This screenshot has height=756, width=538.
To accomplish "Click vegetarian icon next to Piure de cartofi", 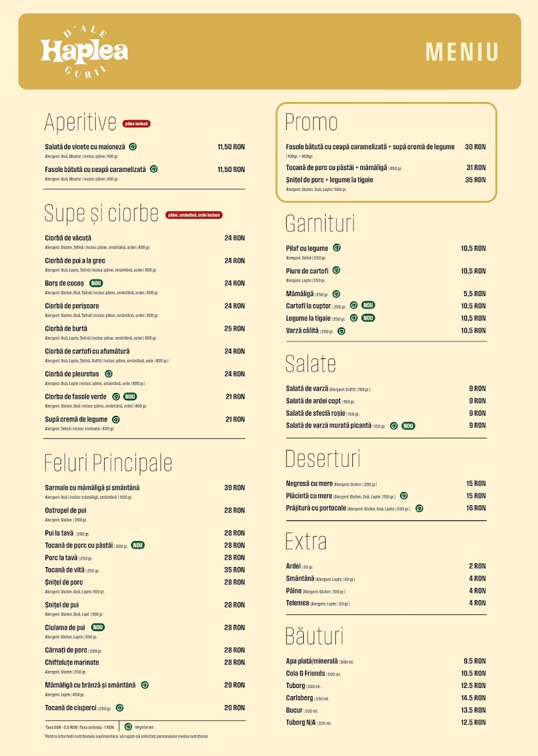I will click(x=336, y=271).
